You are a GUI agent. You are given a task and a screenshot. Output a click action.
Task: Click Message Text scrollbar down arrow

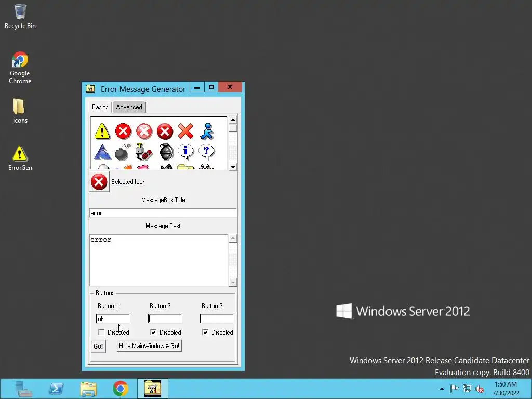pos(233,282)
